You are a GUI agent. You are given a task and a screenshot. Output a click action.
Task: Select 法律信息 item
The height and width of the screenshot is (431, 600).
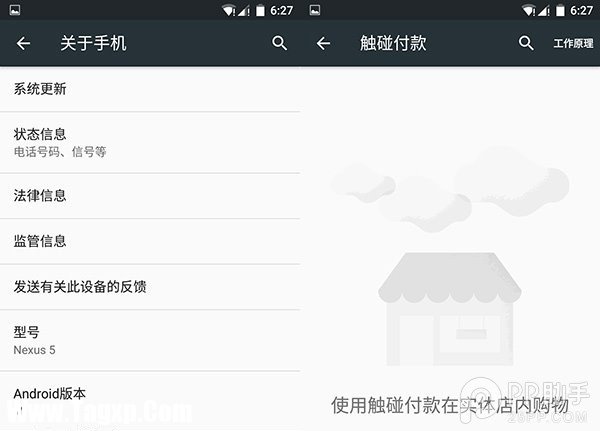150,196
